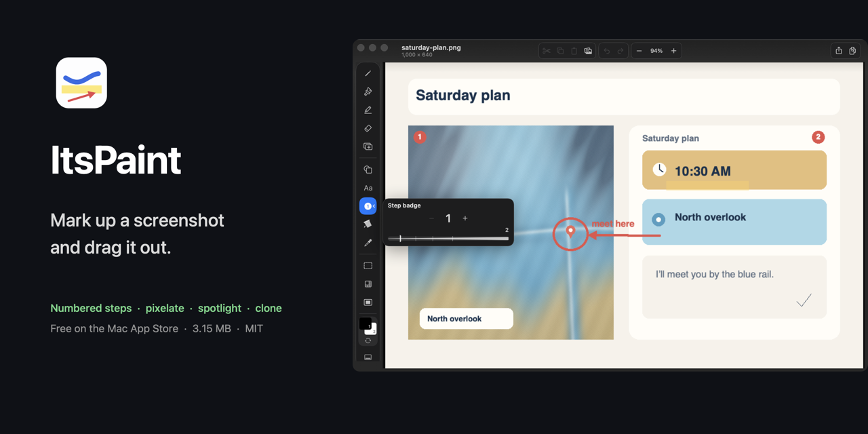Screen dimensions: 868x434
Task: Click the 'clone' feature text
Action: [x=269, y=308]
